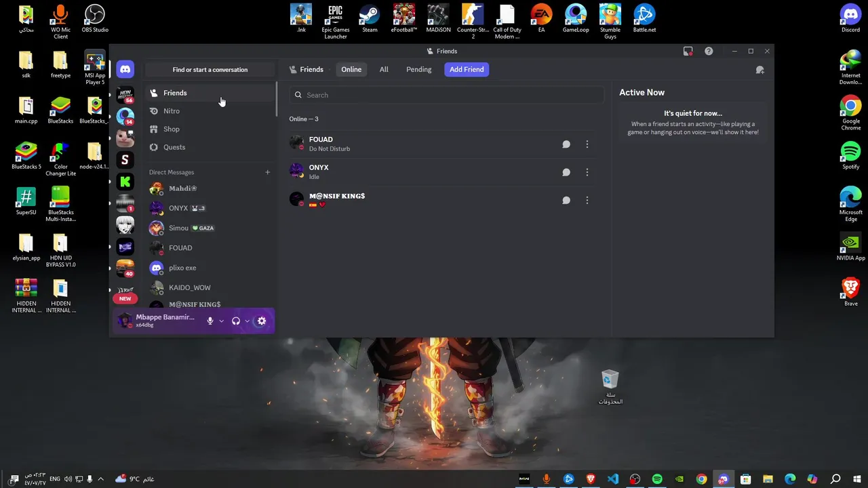Open Discord home direct messages icon
The image size is (868, 488).
click(125, 69)
